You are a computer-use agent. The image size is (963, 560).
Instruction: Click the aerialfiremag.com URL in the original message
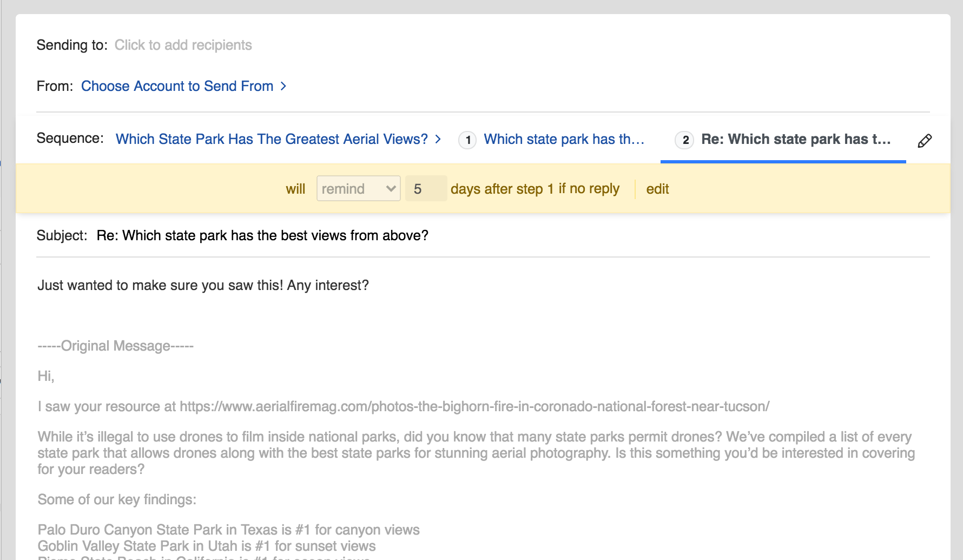pyautogui.click(x=474, y=406)
